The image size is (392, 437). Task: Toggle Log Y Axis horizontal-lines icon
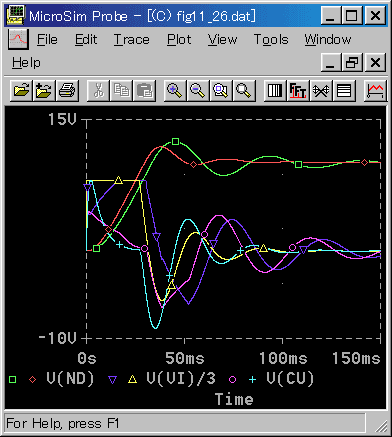[344, 90]
